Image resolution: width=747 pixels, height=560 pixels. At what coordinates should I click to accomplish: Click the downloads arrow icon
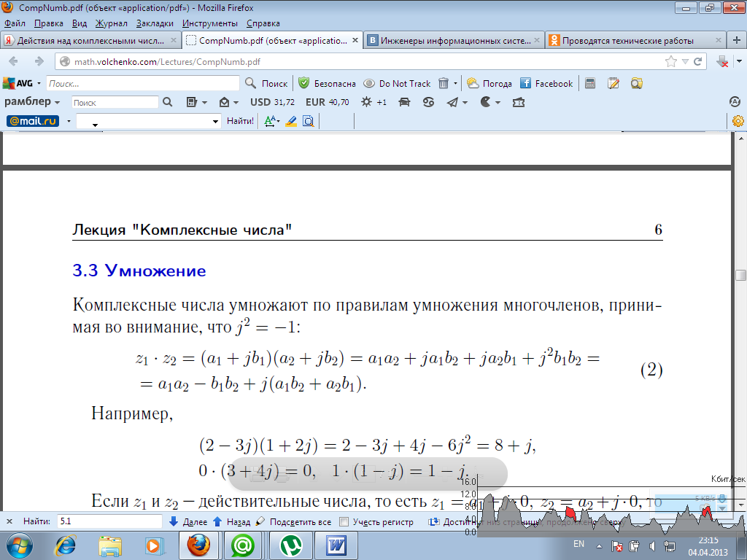(x=722, y=61)
